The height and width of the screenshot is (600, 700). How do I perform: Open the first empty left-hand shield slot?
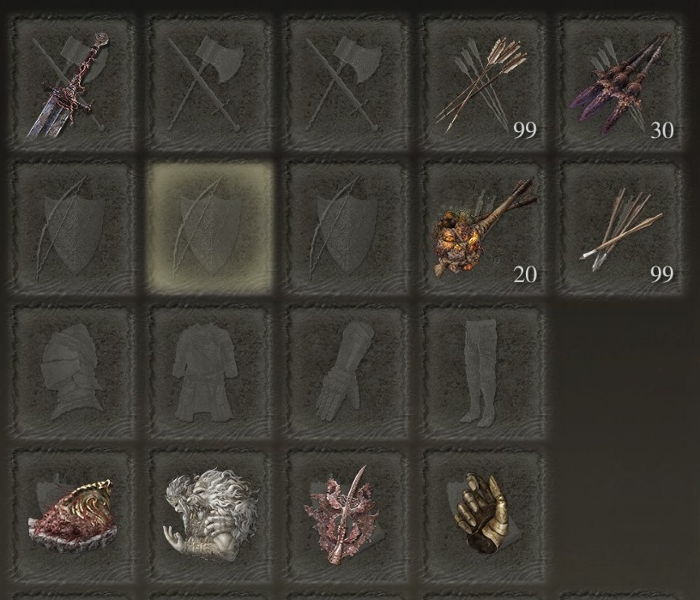(73, 227)
